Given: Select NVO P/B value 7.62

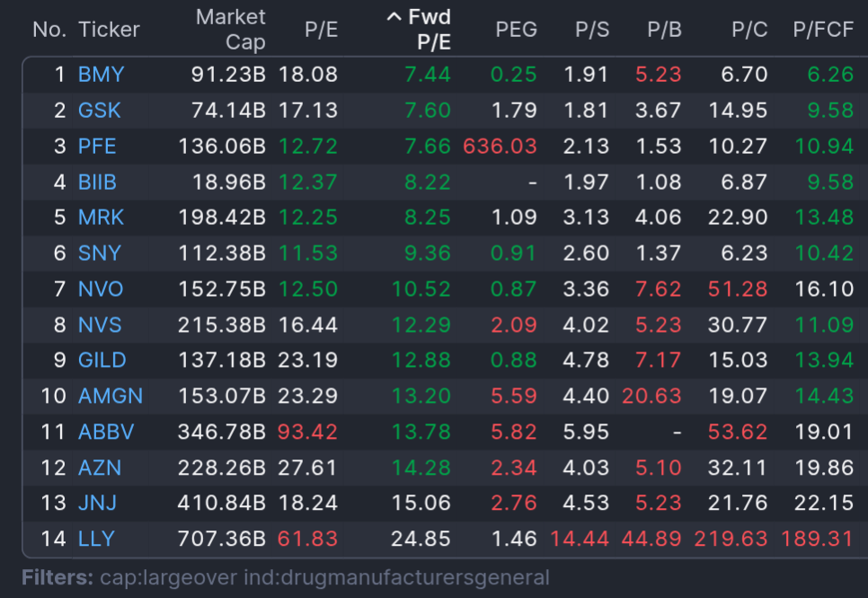Looking at the screenshot, I should point(659,290).
